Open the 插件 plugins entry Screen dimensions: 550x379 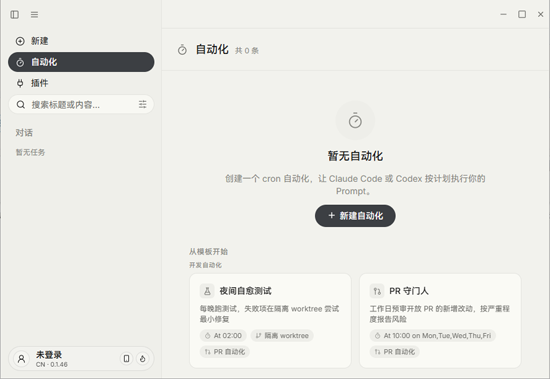[81, 83]
